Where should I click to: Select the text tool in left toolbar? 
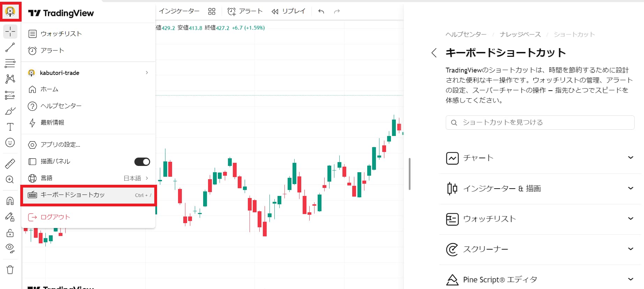pyautogui.click(x=10, y=127)
